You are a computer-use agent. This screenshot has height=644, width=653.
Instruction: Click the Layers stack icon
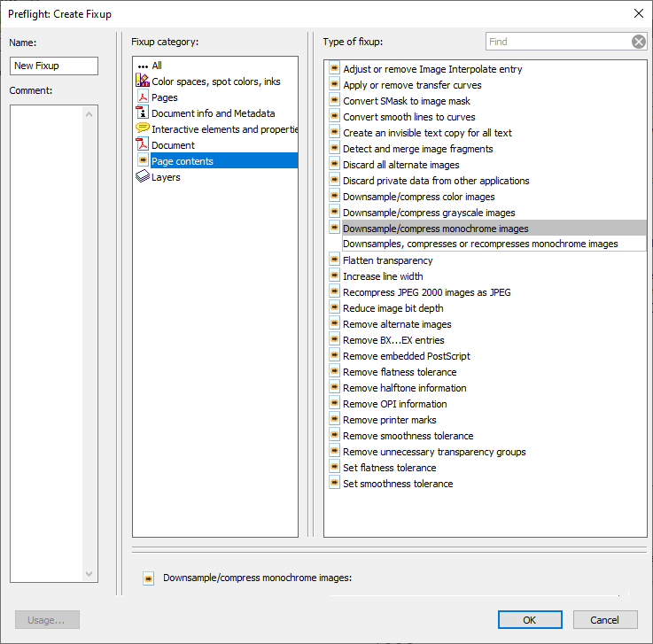coord(143,177)
